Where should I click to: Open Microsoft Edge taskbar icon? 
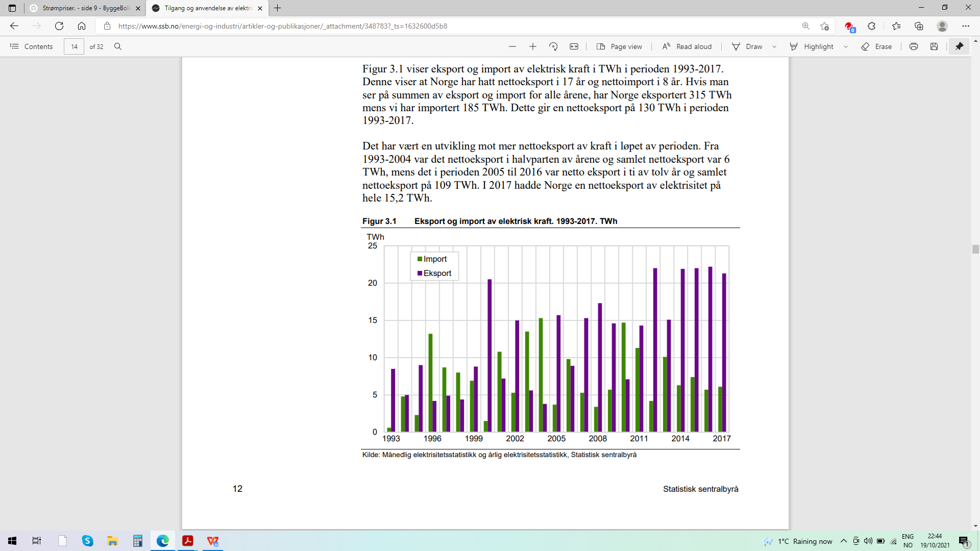(x=163, y=541)
